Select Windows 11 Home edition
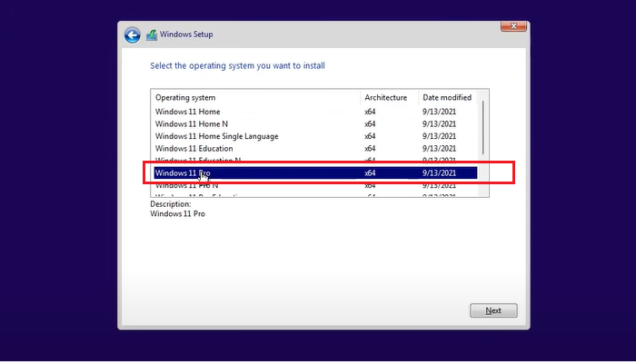Screen dimensions: 636x364 (x=187, y=112)
